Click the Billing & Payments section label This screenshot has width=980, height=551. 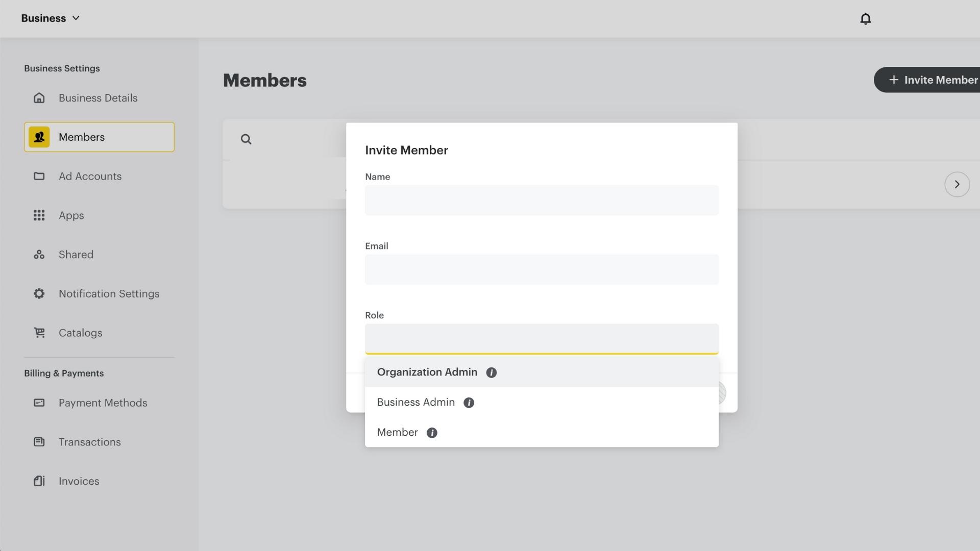(64, 373)
